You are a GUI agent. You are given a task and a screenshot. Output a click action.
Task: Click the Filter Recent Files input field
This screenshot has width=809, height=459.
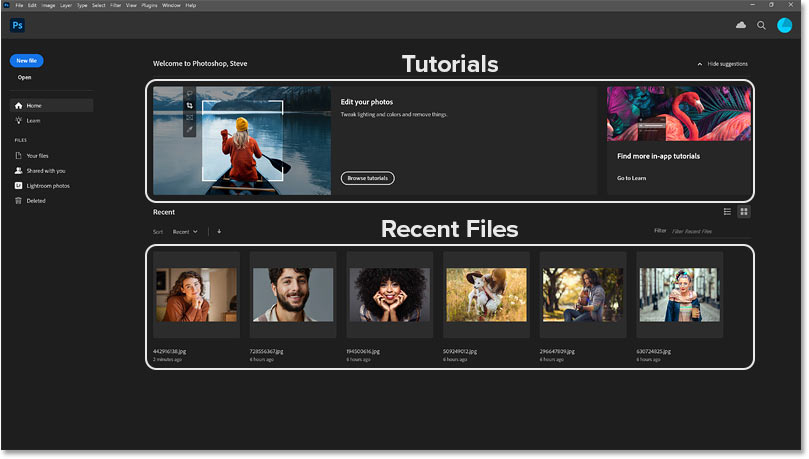[x=711, y=232]
